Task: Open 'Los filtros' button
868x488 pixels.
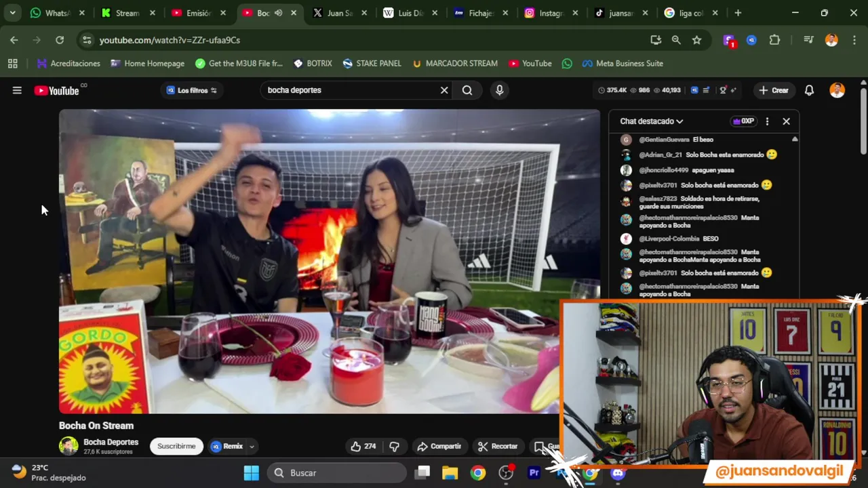Action: point(192,90)
